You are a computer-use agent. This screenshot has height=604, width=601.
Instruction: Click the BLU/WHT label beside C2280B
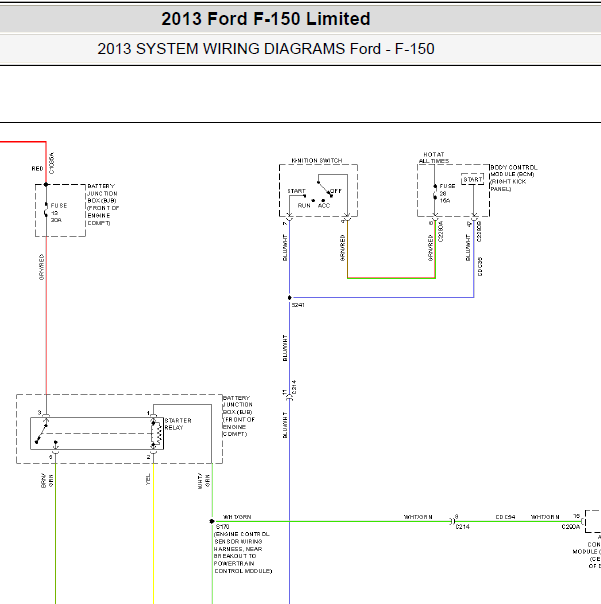pos(468,248)
